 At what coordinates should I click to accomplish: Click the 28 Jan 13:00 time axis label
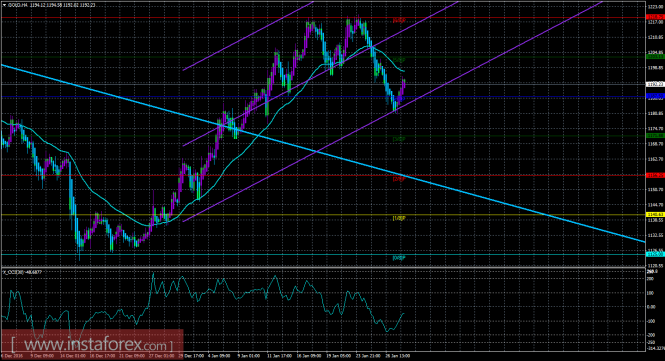point(398,356)
